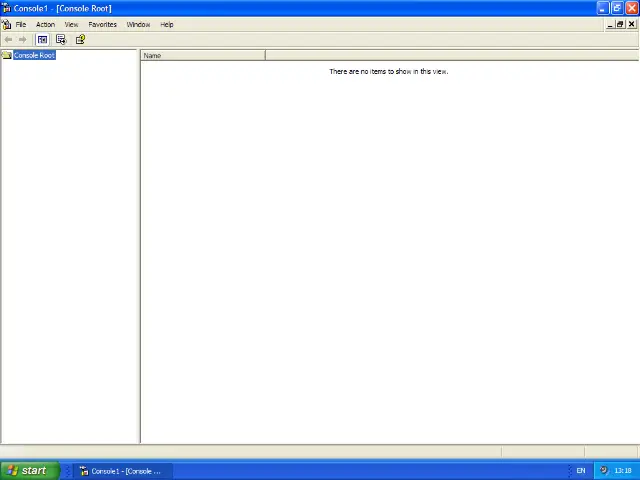Click the system tray notification icon
This screenshot has width=640, height=480.
[604, 471]
